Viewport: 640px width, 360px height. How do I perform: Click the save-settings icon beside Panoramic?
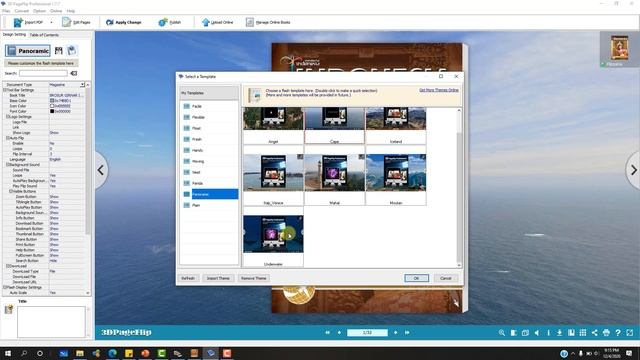tap(59, 51)
